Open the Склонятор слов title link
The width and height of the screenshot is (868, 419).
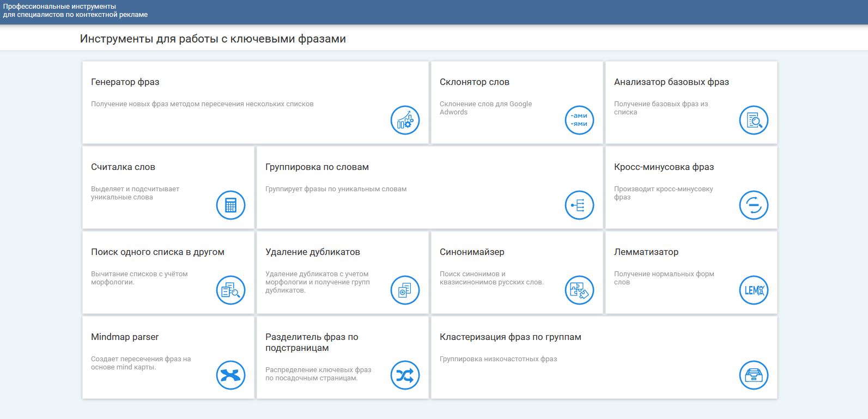tap(474, 82)
